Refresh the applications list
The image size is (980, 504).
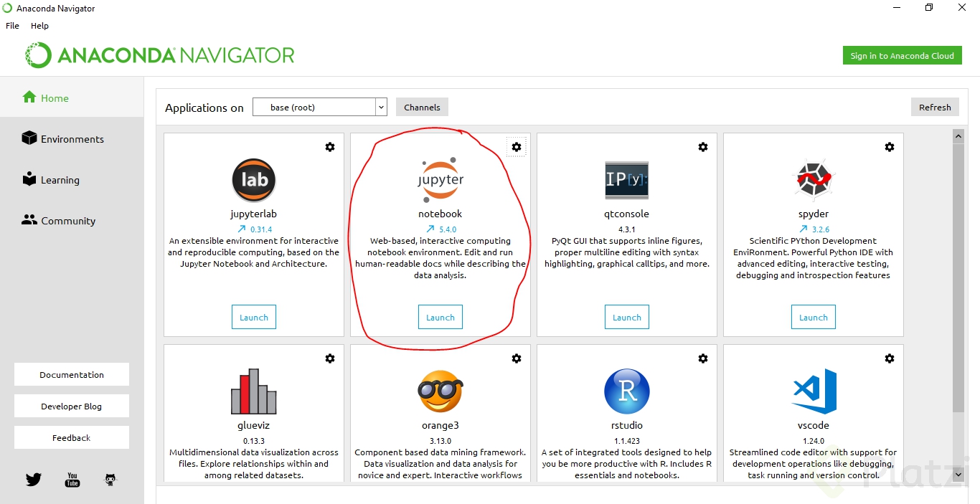point(935,107)
